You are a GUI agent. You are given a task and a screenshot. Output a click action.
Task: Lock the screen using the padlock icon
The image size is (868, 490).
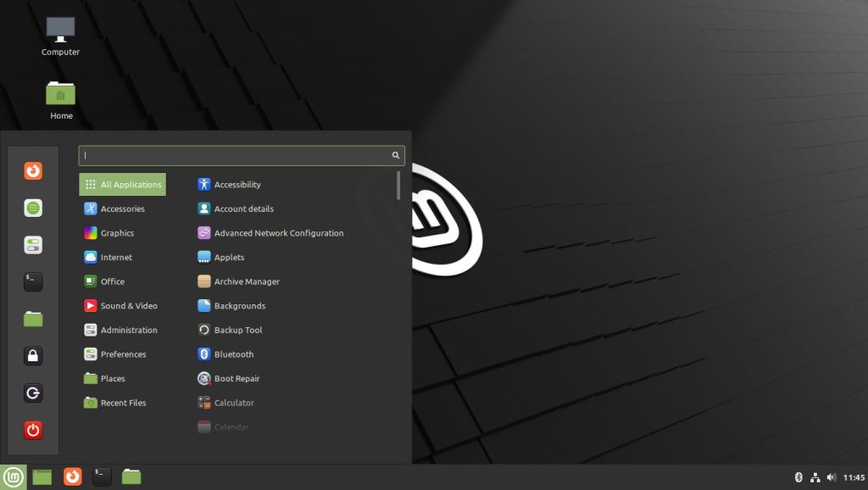point(32,356)
